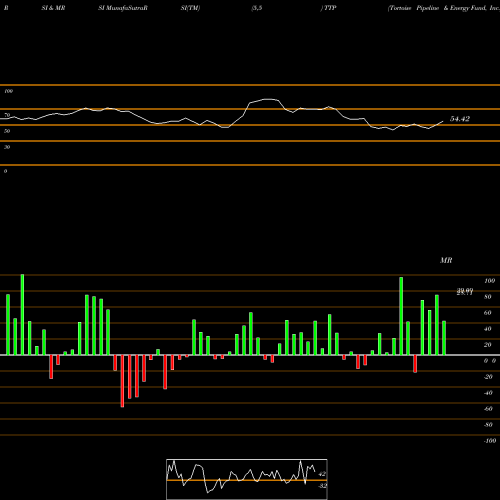The width and height of the screenshot is (500, 500).
Task: Click the "(5,5" parameter text in header
Action: (257, 8)
